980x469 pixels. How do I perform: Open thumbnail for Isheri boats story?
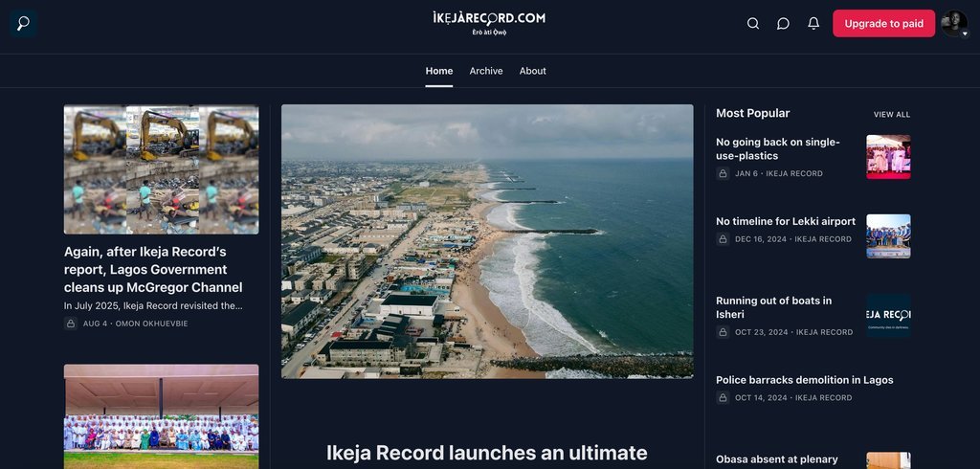888,316
